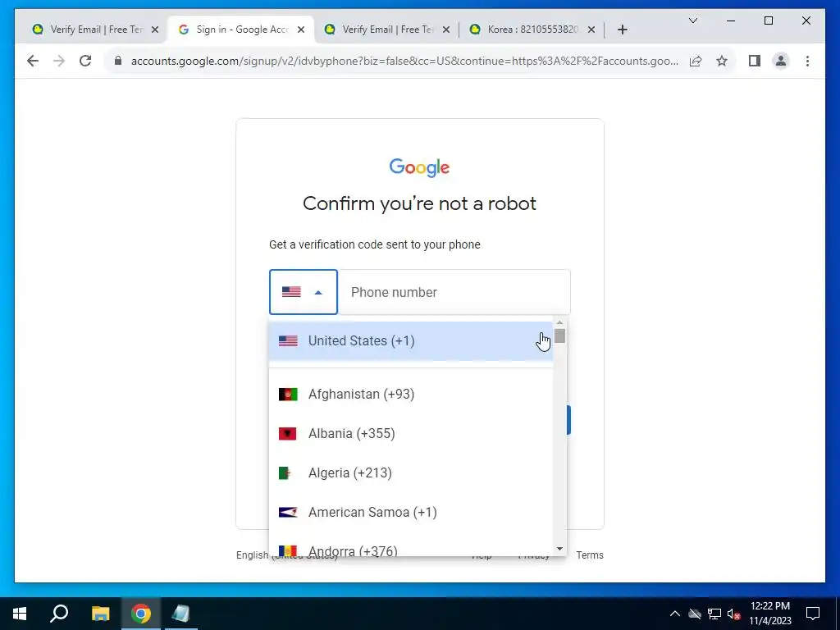This screenshot has width=840, height=630.
Task: Click the network tray icon
Action: coord(714,614)
